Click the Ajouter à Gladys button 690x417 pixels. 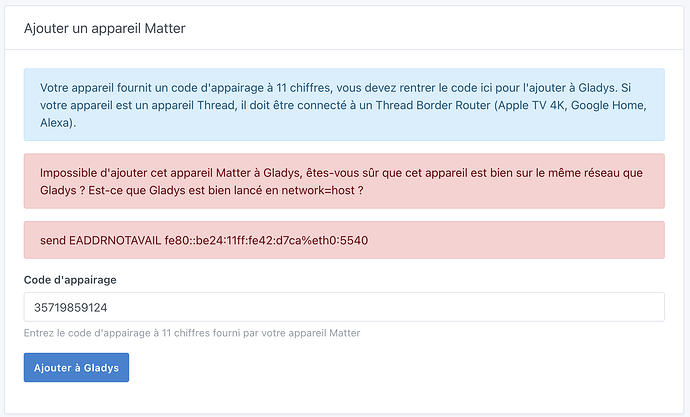coord(76,367)
